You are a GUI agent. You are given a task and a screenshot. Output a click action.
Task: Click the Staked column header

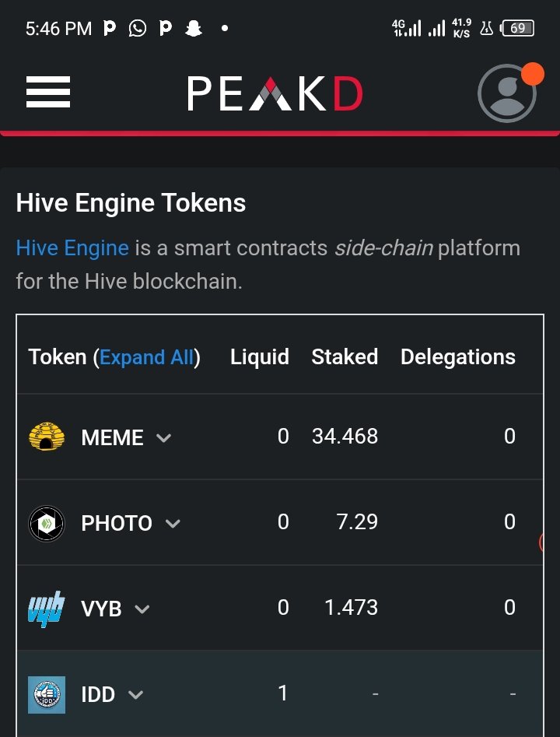click(345, 356)
